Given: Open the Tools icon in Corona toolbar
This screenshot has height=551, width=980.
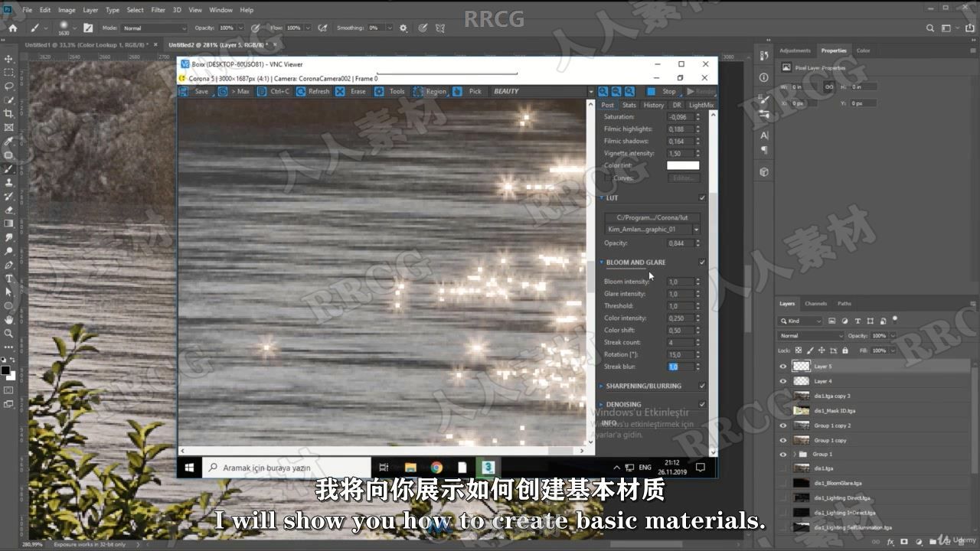Looking at the screenshot, I should (x=379, y=91).
